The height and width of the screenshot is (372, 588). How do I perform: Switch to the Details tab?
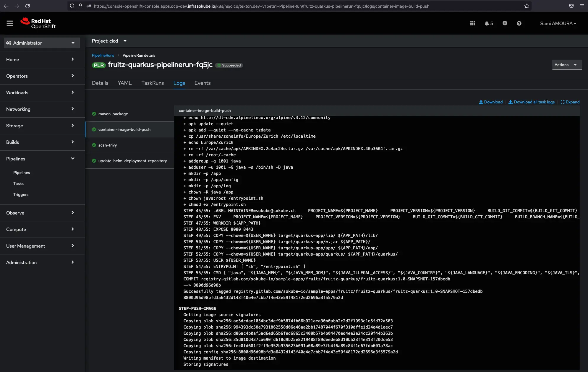(100, 83)
